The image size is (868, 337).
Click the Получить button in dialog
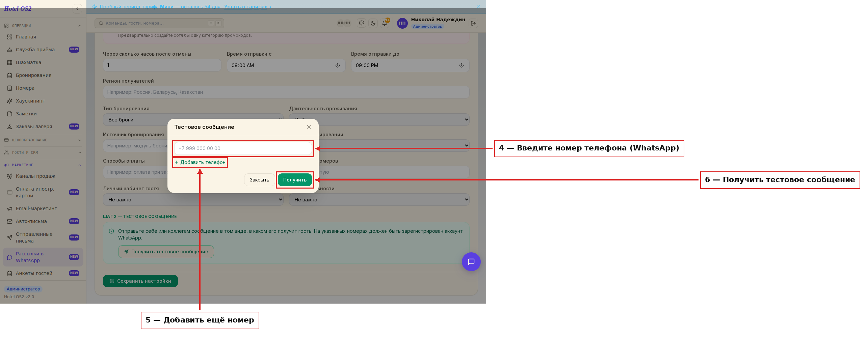coord(295,180)
